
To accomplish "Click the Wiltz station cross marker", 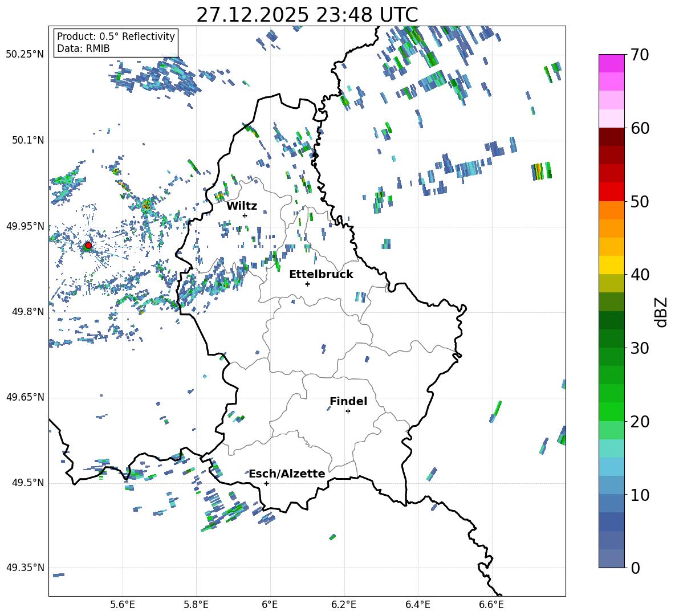I will point(245,215).
